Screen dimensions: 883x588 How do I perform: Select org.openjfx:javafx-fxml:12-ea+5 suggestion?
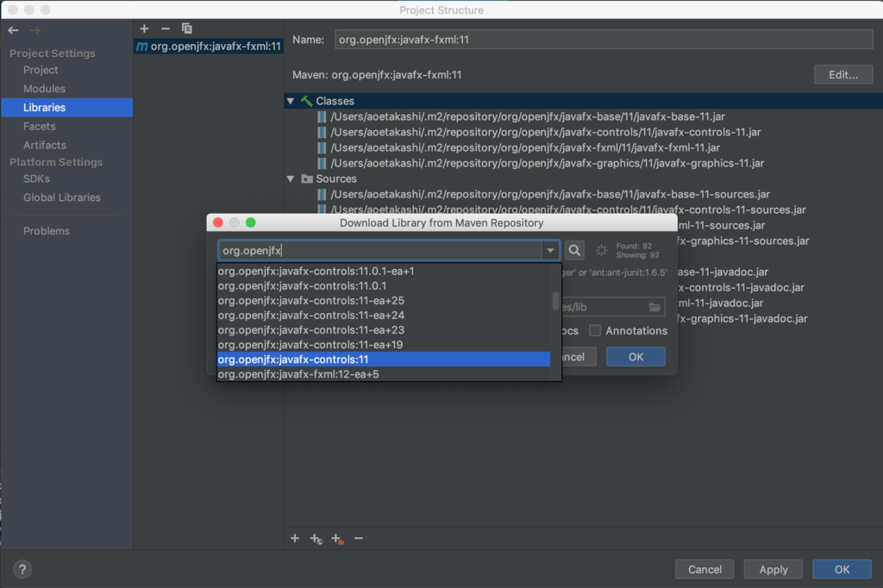pos(384,373)
